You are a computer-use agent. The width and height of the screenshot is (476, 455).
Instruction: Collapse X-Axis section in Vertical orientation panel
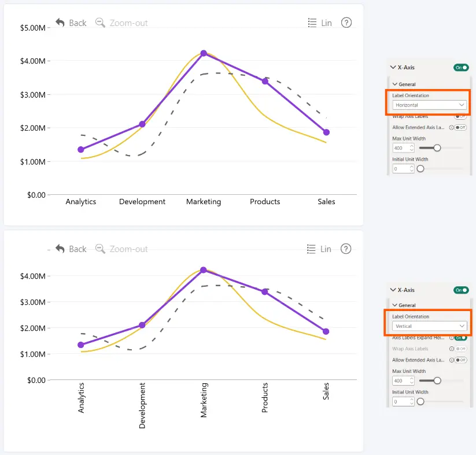tap(393, 290)
